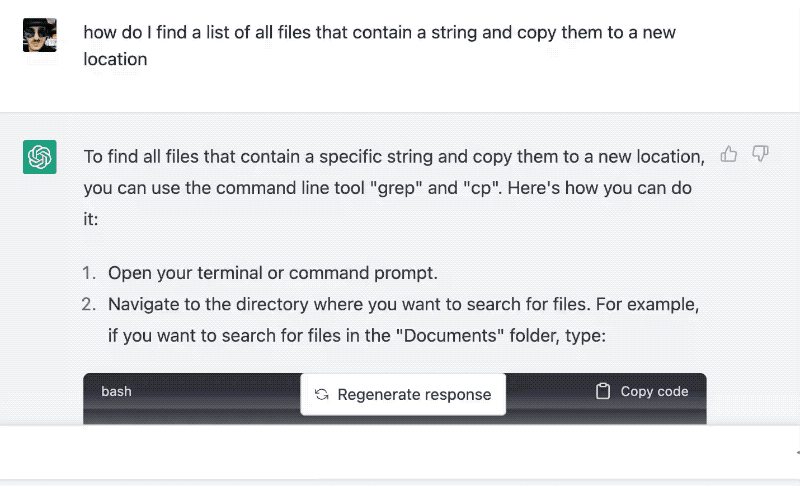Click the ChatGPT logo avatar
Screen dimensions: 800x486
[40, 157]
